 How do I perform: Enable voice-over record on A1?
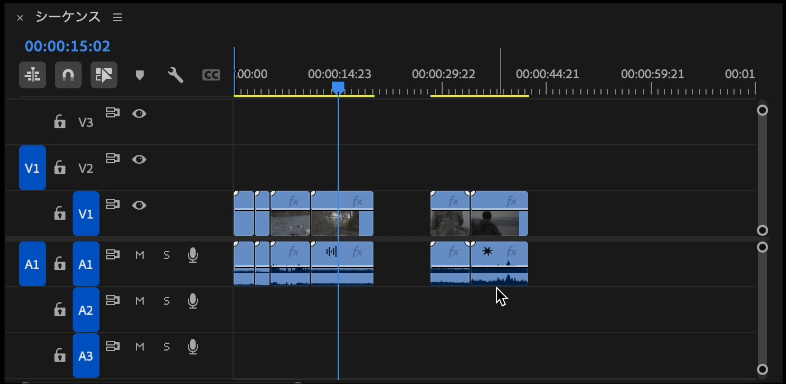coord(192,256)
